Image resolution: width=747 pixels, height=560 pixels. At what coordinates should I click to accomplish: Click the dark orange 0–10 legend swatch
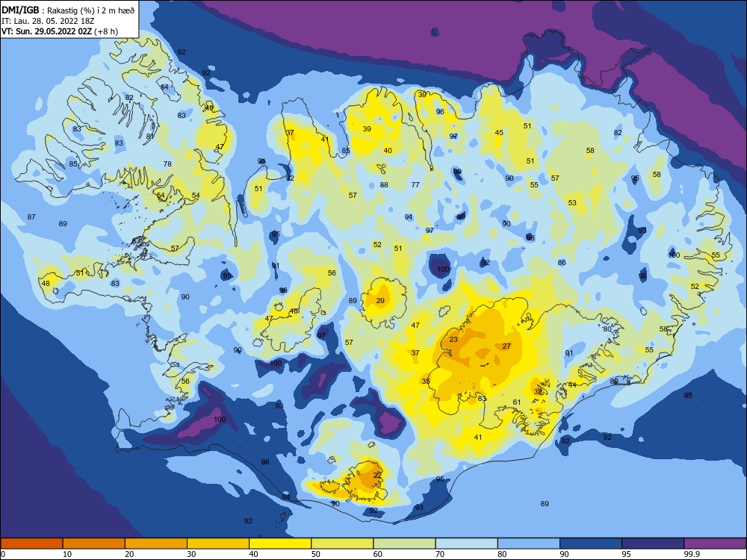pos(31,544)
